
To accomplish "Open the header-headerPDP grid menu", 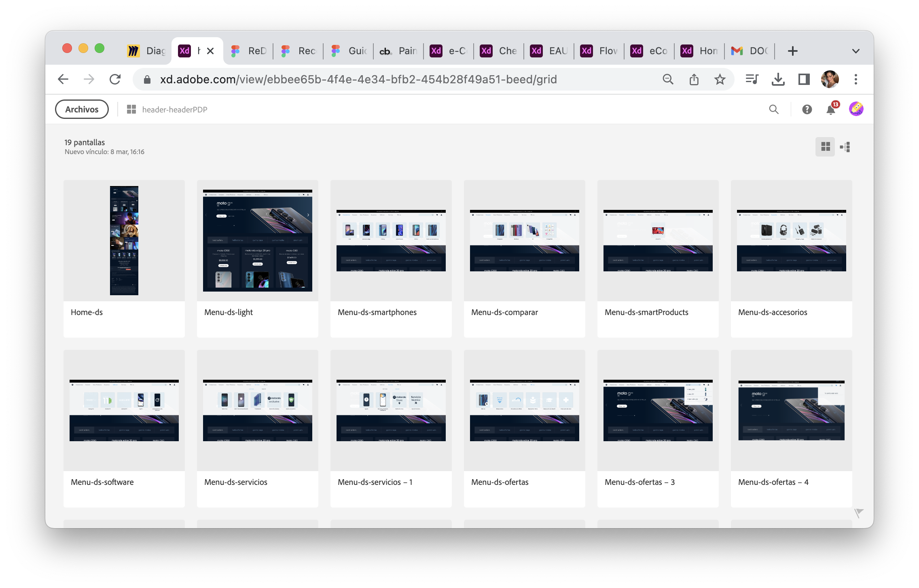I will point(131,109).
